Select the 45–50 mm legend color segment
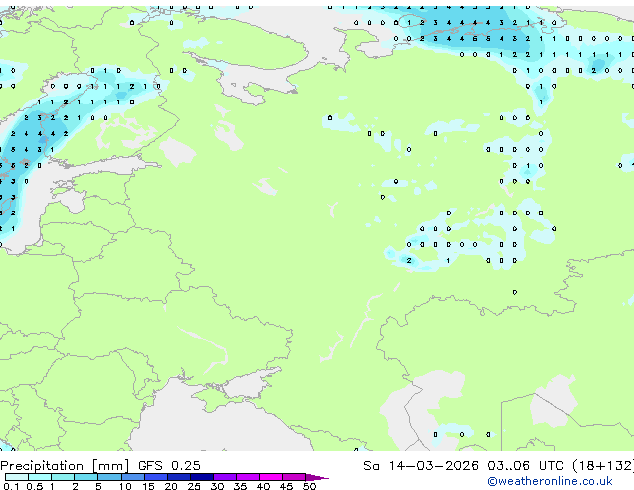Screen dimensions: 634x490 pyautogui.click(x=294, y=477)
